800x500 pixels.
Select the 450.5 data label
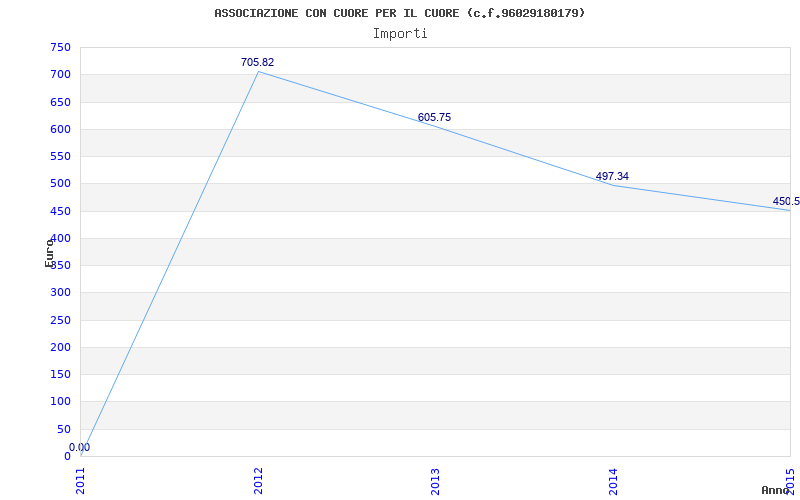coord(786,201)
